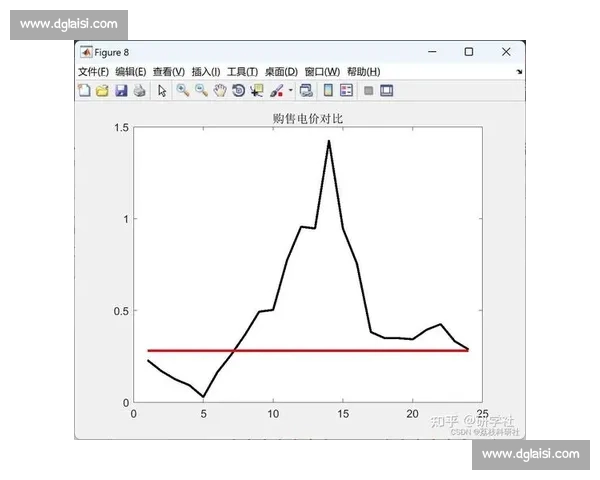Save the figure with the floppy disk icon

click(121, 90)
